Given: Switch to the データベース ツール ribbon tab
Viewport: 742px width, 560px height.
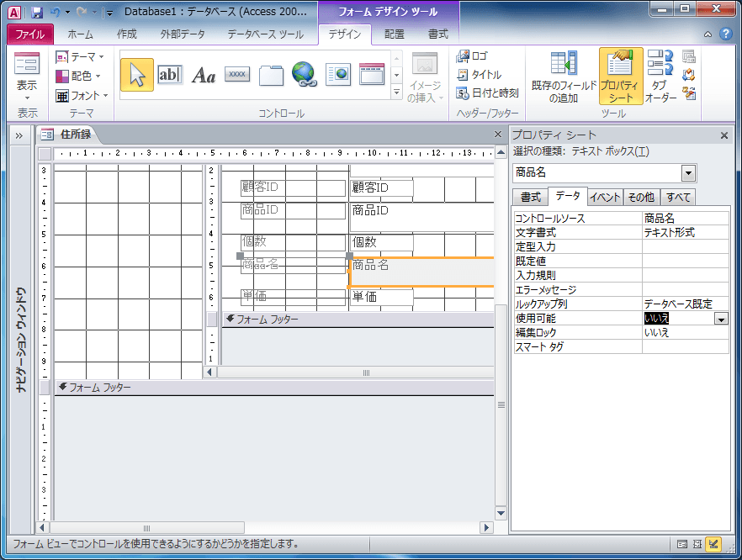Looking at the screenshot, I should click(266, 34).
